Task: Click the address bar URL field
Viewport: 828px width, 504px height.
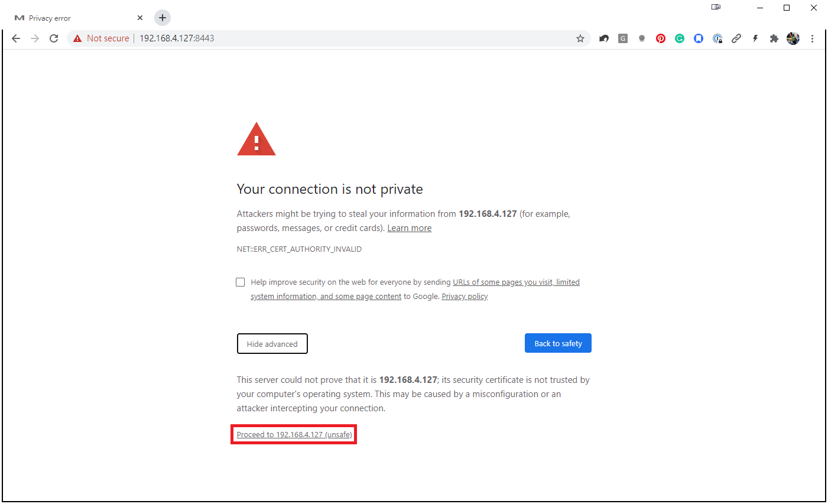Action: pos(355,38)
